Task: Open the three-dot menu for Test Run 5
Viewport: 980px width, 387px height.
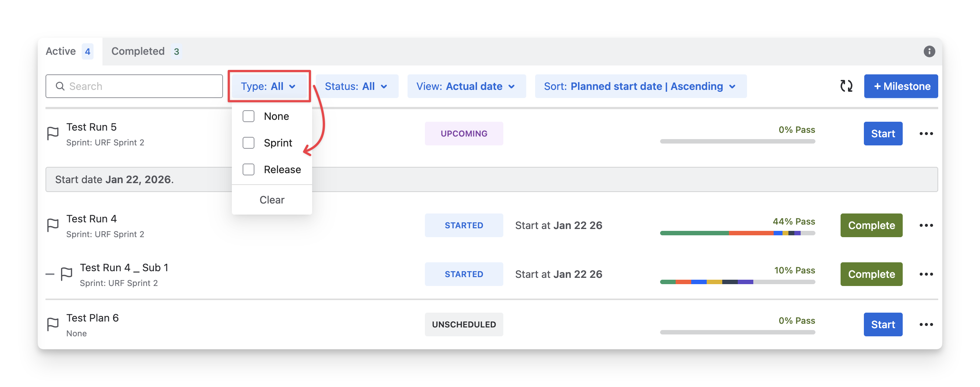Action: coord(926,134)
